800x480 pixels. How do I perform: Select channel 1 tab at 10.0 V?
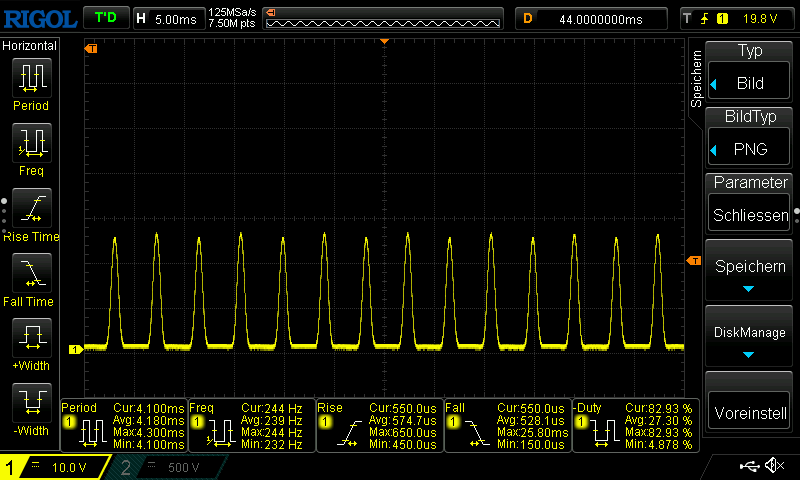[x=55, y=467]
